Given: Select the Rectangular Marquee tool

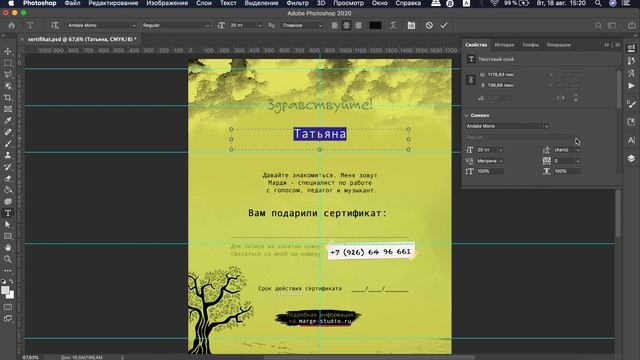Looking at the screenshot, I should (8, 63).
